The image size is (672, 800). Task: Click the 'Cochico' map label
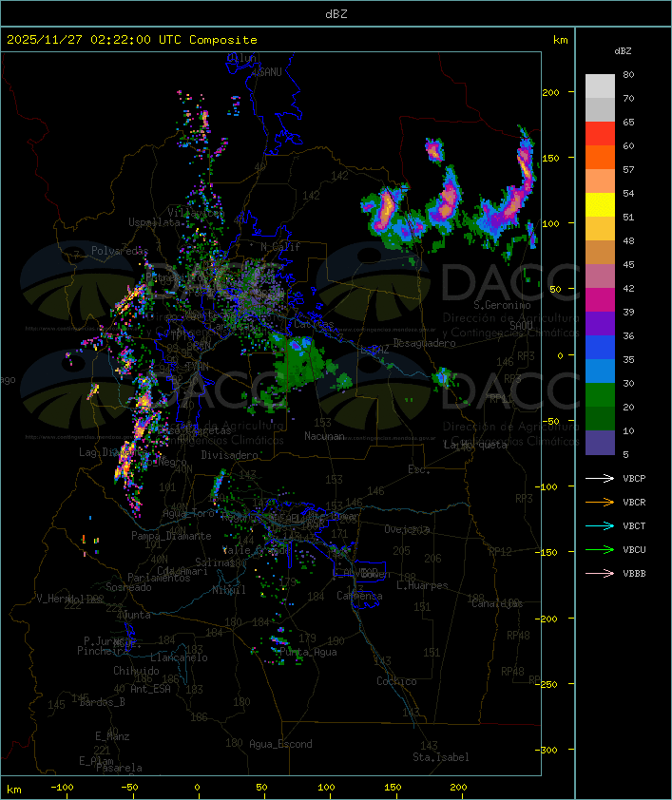tap(396, 681)
